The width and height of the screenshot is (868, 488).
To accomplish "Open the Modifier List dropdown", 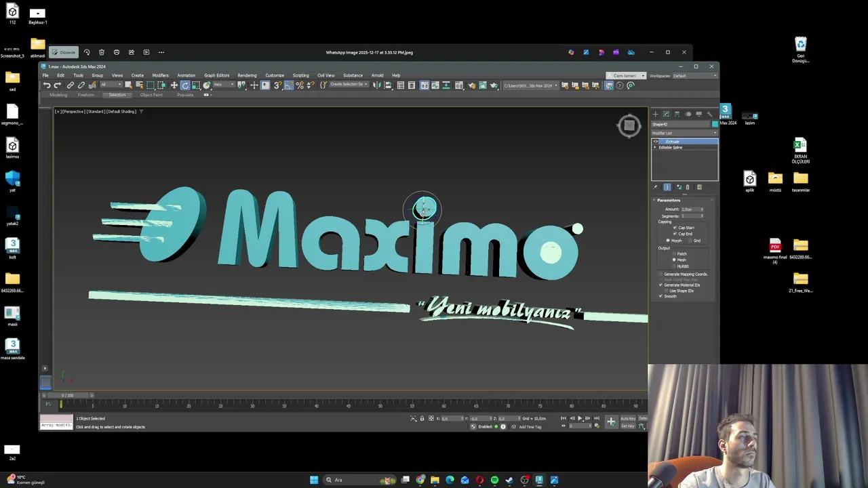I will [684, 133].
